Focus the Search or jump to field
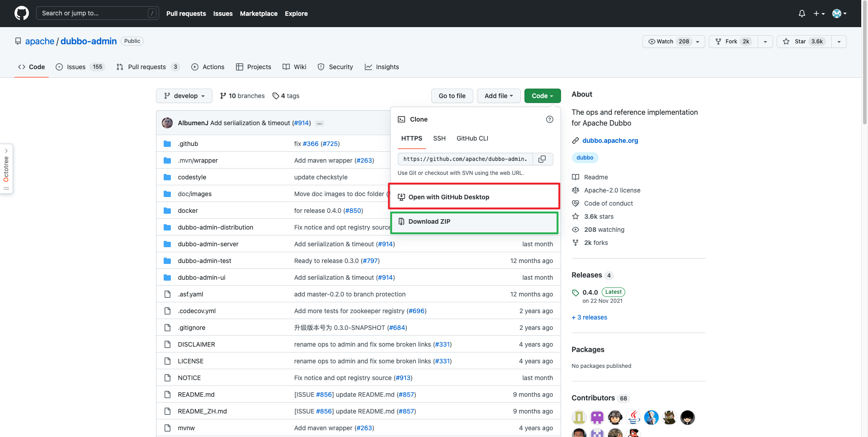 click(97, 13)
